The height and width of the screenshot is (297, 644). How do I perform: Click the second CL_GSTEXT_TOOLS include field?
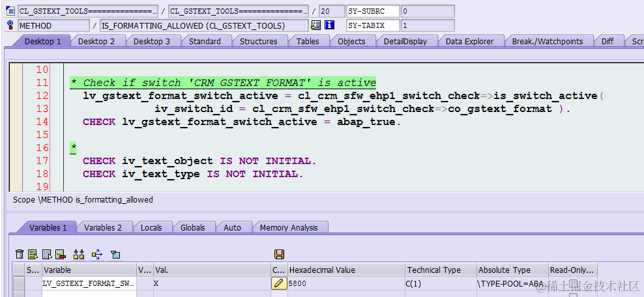pos(239,11)
